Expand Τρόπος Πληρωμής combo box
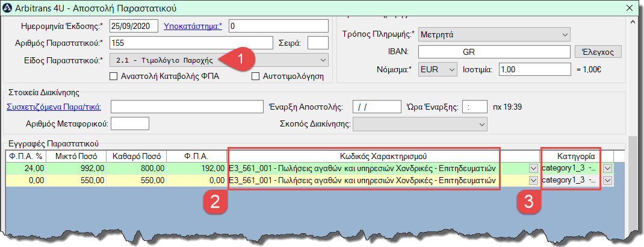Image resolution: width=644 pixels, height=247 pixels. pyautogui.click(x=566, y=34)
